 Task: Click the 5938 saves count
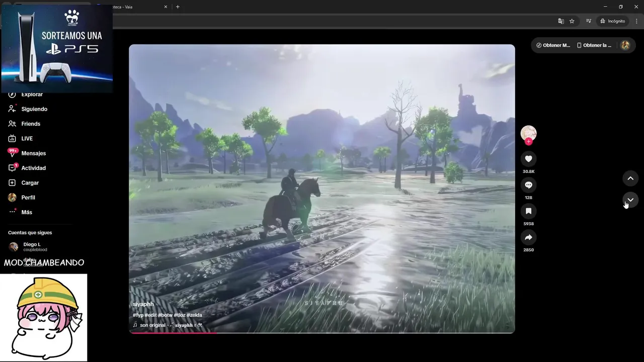(x=528, y=224)
